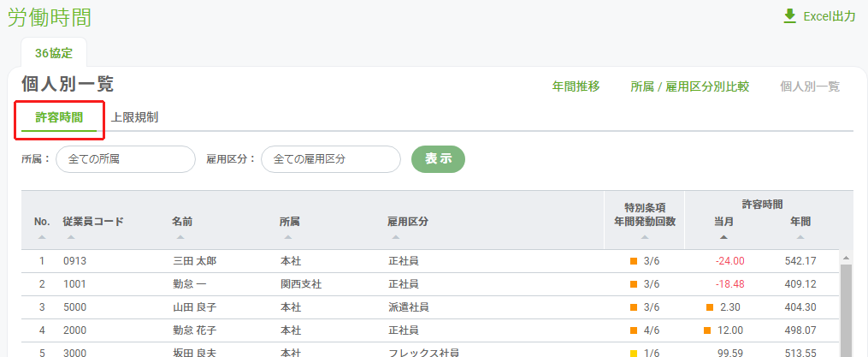Click employee code 1001
868x357 pixels.
(x=74, y=284)
